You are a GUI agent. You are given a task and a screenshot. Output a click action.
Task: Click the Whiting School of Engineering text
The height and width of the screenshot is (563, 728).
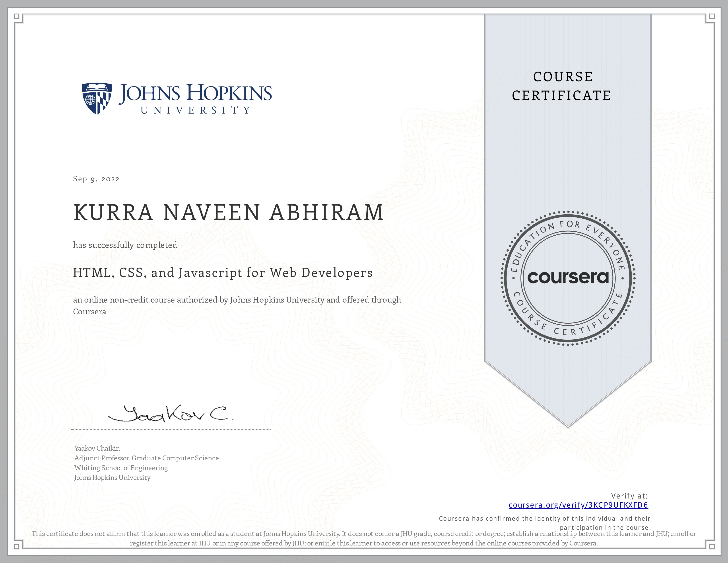(121, 468)
